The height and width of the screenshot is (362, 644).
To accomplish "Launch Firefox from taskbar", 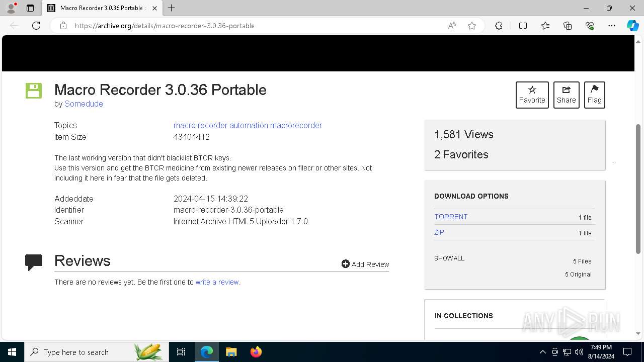I will [x=256, y=352].
